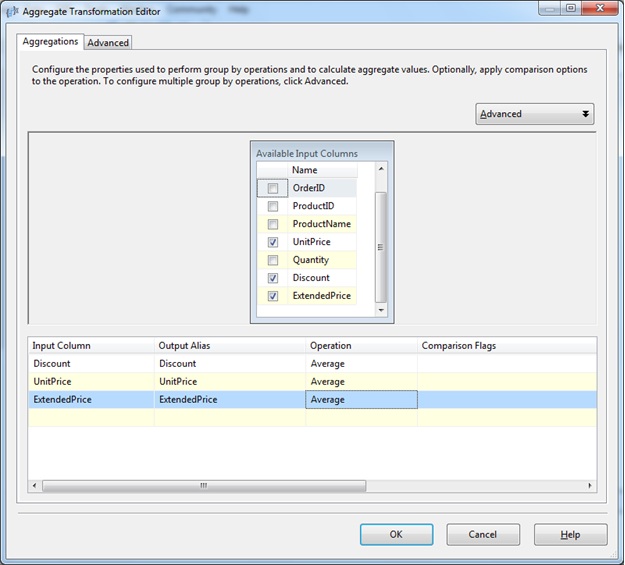Minimize the editor window
The width and height of the screenshot is (625, 565).
tap(550, 8)
